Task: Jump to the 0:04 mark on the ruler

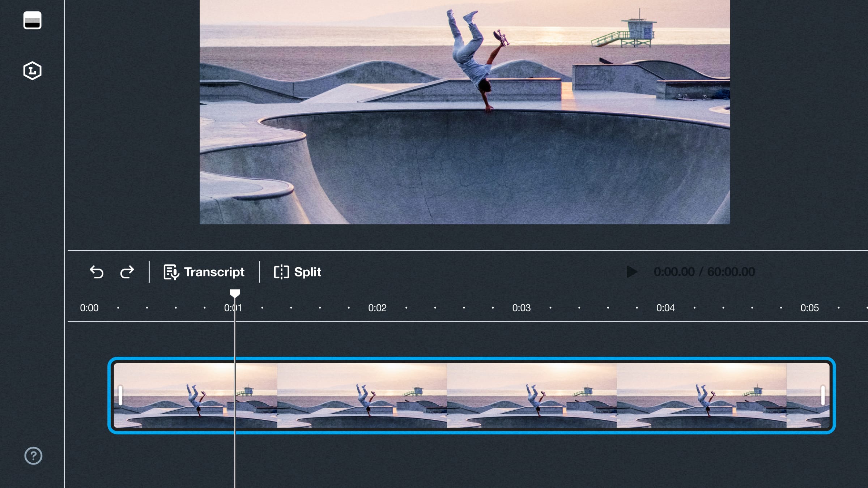Action: tap(665, 308)
